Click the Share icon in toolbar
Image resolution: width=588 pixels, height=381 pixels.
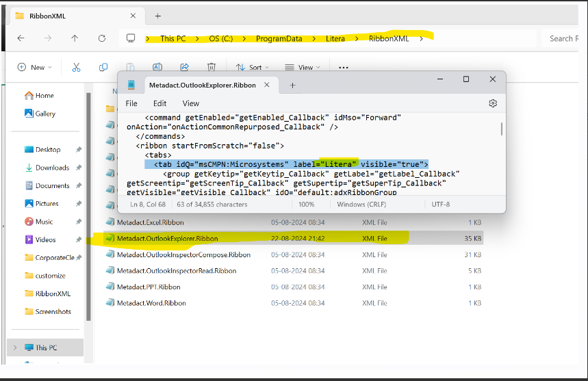184,67
